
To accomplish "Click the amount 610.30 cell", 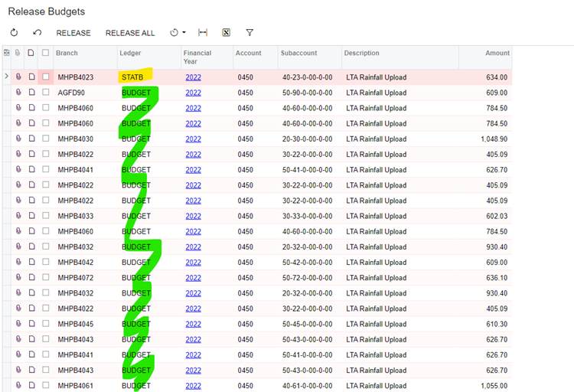I will click(x=497, y=324).
